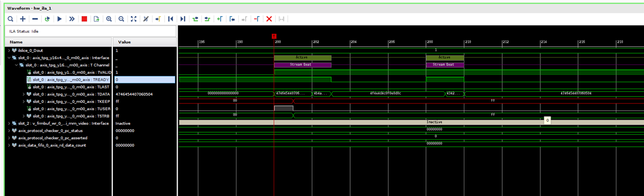Go to cursor with the yellow arrow icon

click(158, 19)
